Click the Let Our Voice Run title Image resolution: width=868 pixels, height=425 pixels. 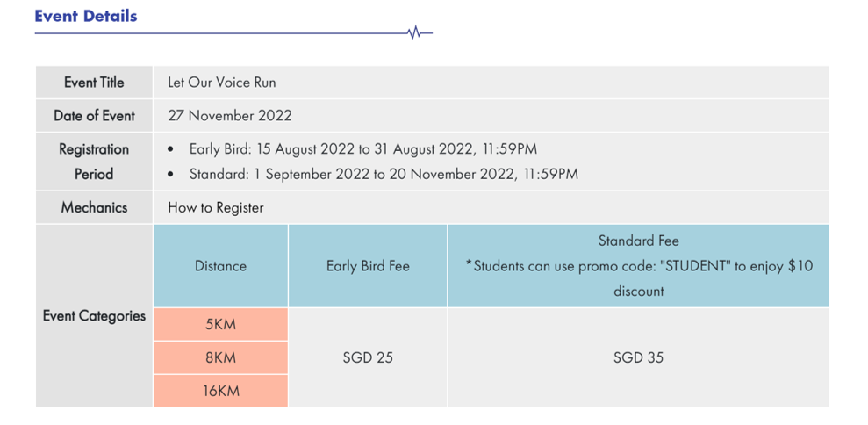point(222,83)
